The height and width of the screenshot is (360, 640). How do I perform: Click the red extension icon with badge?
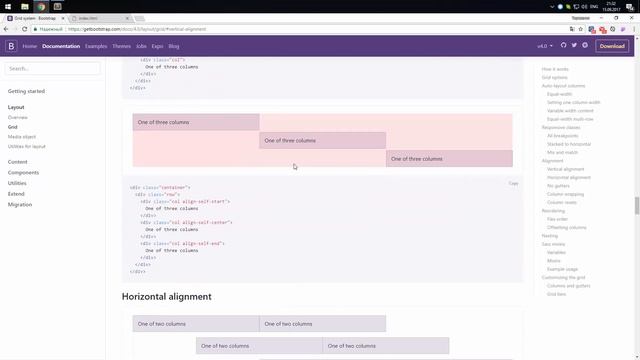click(602, 29)
